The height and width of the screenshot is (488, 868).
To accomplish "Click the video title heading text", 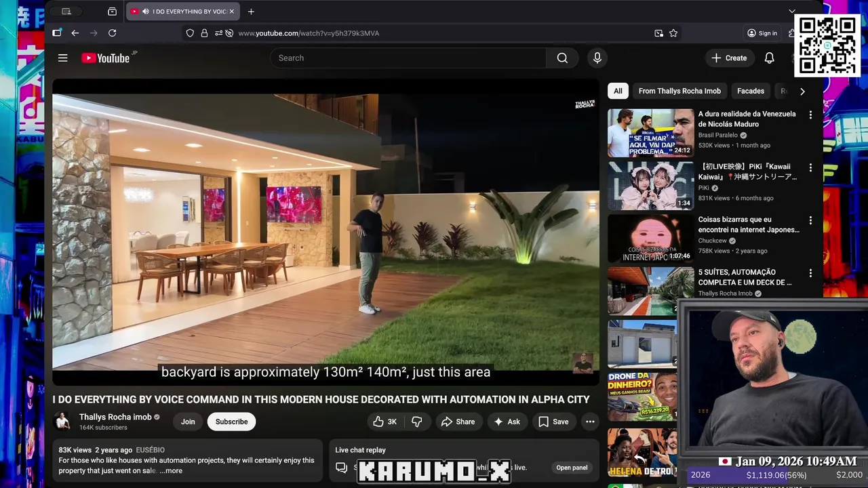I will pyautogui.click(x=321, y=400).
